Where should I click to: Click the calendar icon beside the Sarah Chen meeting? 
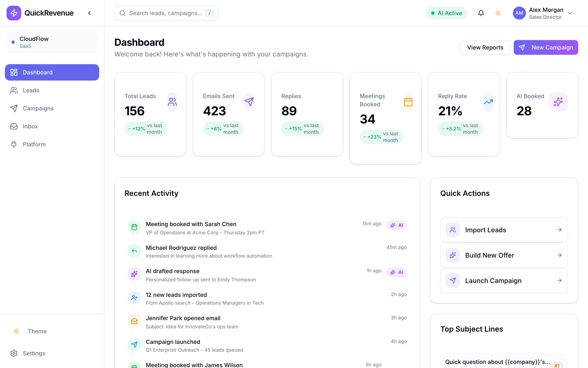point(134,227)
